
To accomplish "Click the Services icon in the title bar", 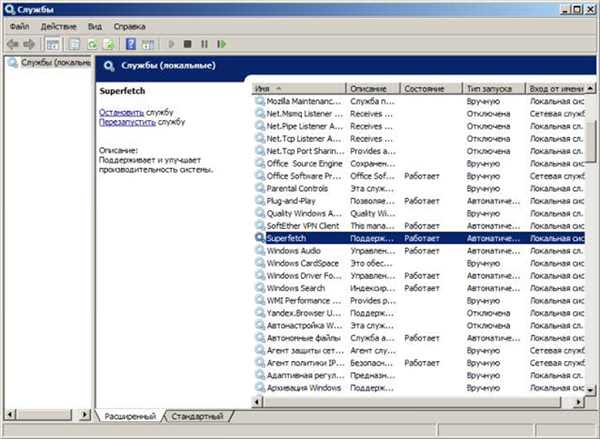I will [x=10, y=10].
